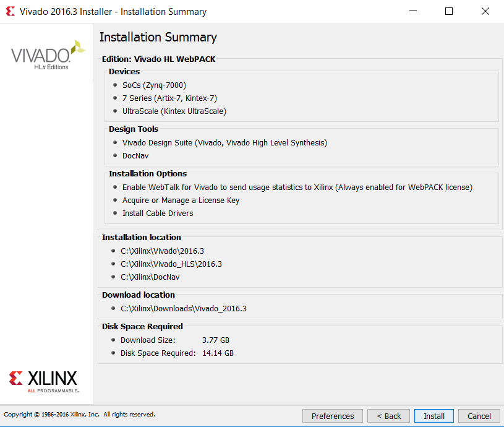
Task: Click the Vivado HLx Editions logo
Action: pyautogui.click(x=48, y=55)
